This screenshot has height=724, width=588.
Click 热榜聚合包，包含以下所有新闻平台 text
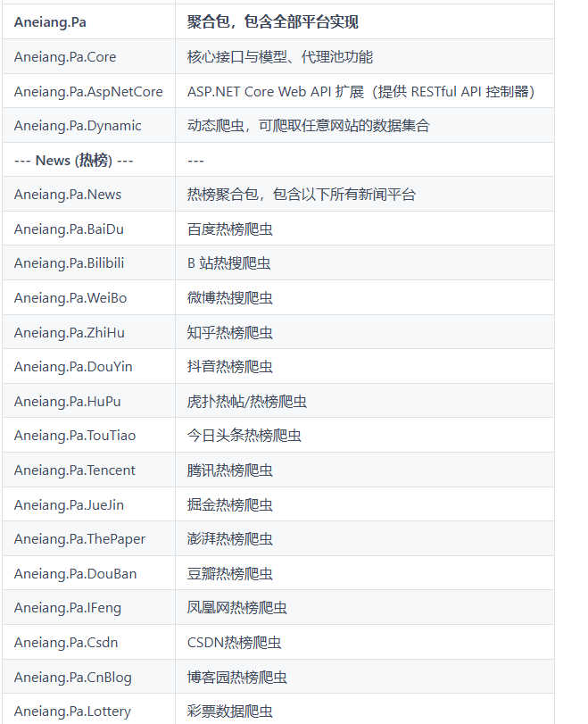tap(302, 195)
